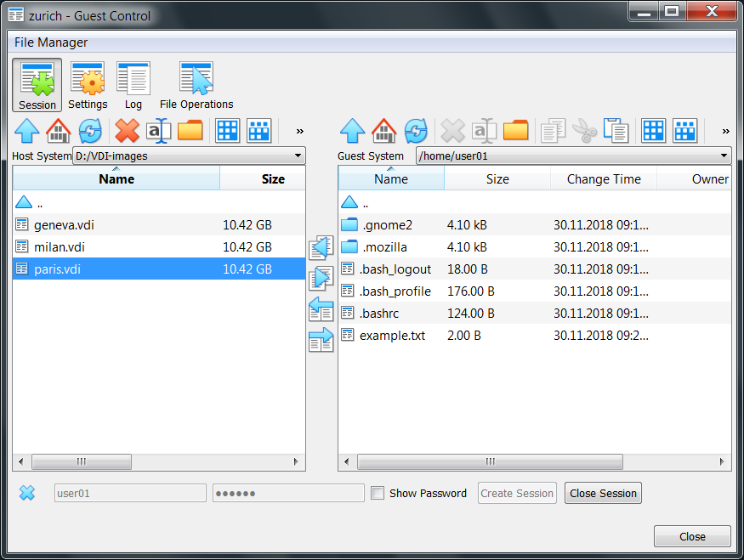Open the Host System path dropdown

click(x=296, y=156)
